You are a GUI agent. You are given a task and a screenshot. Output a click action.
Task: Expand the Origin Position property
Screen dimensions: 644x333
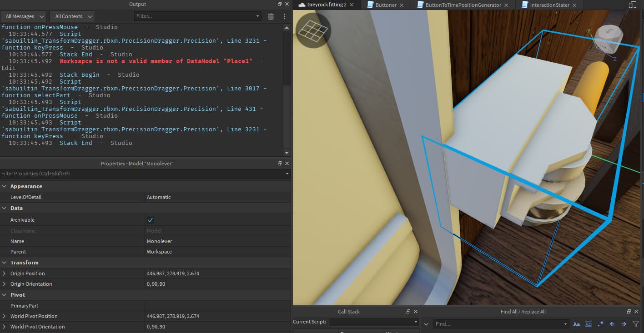point(4,273)
